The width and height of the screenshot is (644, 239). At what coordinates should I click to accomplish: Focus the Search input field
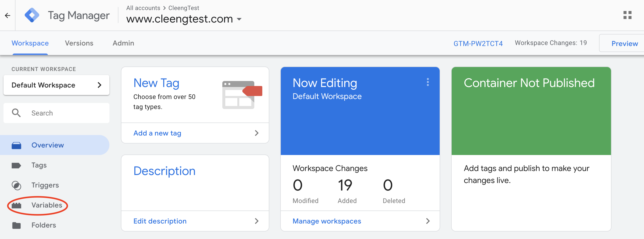click(x=56, y=113)
